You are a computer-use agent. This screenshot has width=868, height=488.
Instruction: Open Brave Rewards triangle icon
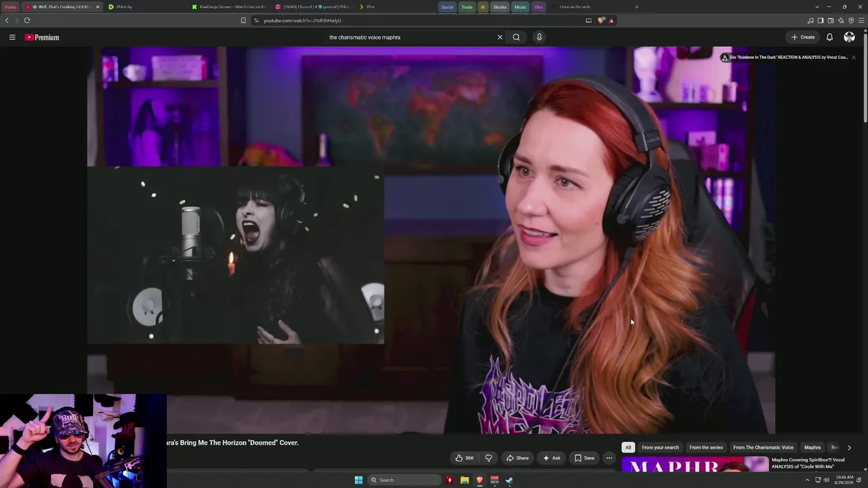click(611, 20)
